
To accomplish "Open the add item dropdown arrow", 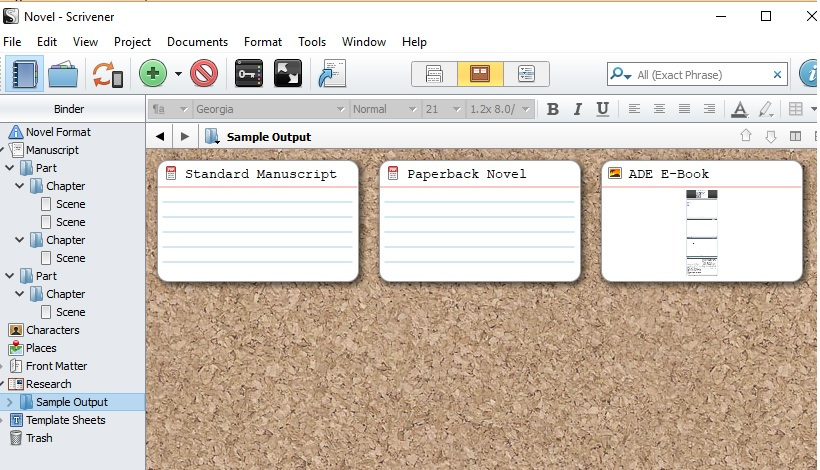I will [178, 74].
